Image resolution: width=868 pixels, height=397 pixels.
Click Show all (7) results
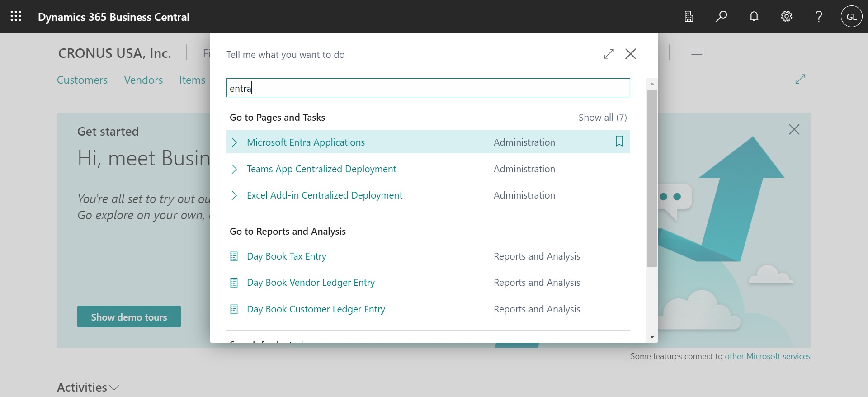(x=603, y=117)
